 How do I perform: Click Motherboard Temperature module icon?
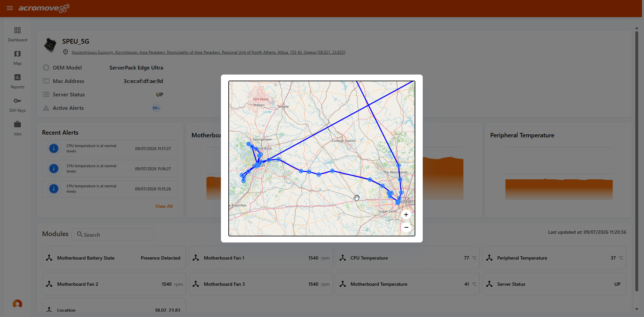coord(343,284)
